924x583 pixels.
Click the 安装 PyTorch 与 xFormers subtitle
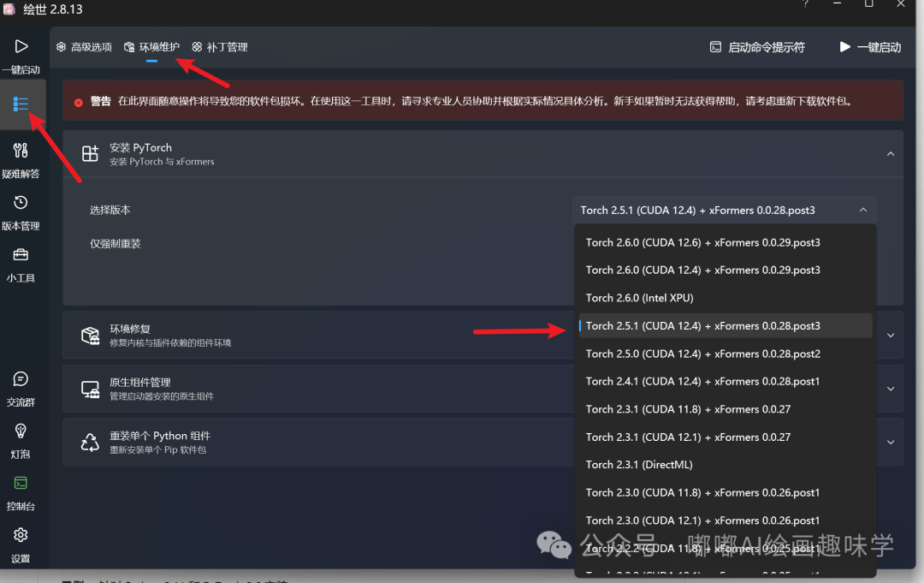pyautogui.click(x=162, y=162)
